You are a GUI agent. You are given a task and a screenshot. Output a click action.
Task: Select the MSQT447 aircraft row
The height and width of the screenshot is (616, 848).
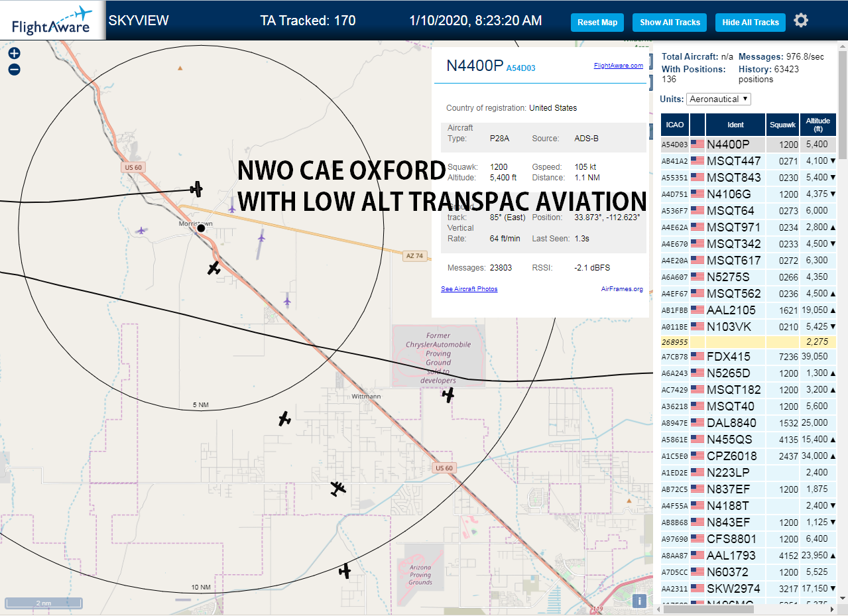click(749, 160)
